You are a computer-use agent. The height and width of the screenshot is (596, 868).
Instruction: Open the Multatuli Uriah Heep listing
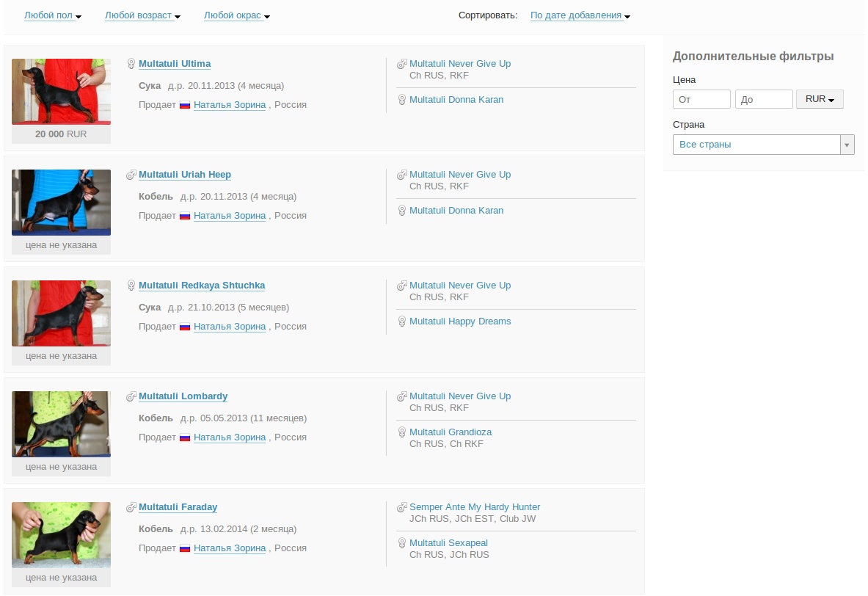pos(185,175)
